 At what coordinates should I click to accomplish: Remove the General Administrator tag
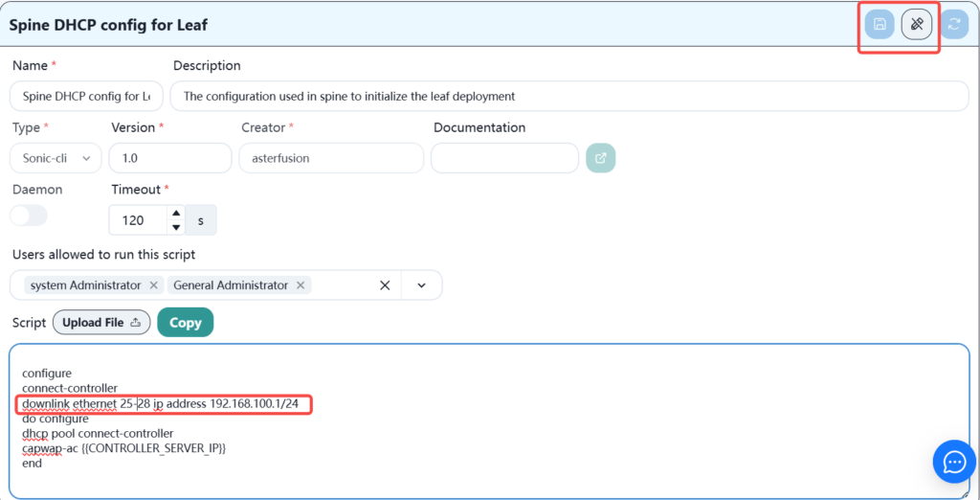click(x=301, y=285)
